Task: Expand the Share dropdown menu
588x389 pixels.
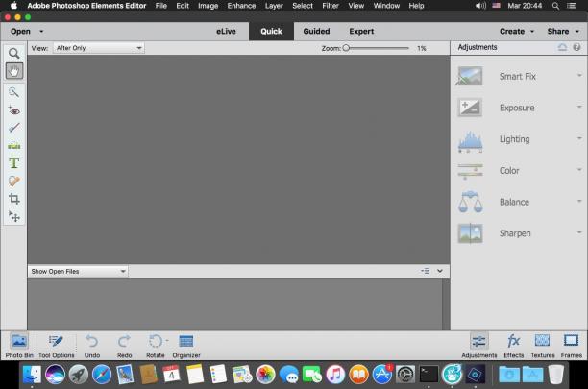Action: 563,32
